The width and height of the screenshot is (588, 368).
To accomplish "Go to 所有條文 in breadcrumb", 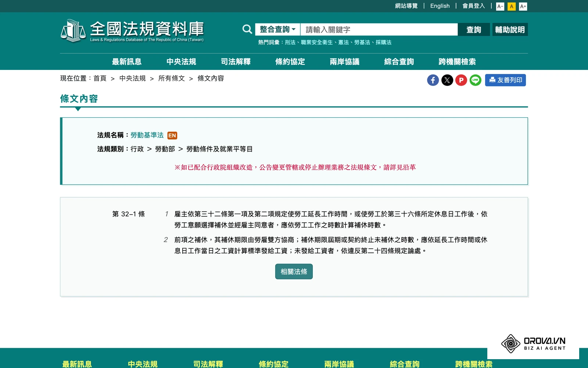I will click(171, 78).
